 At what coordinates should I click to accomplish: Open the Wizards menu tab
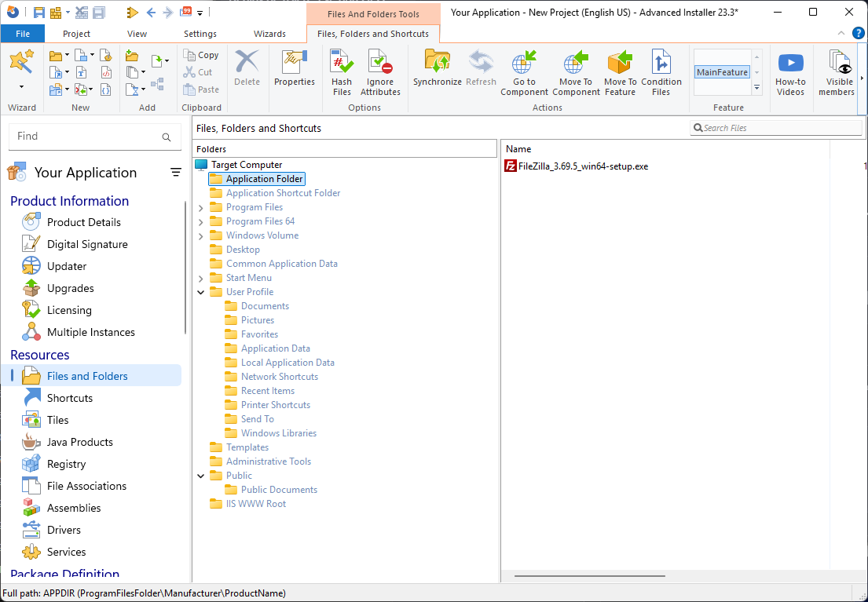[270, 34]
